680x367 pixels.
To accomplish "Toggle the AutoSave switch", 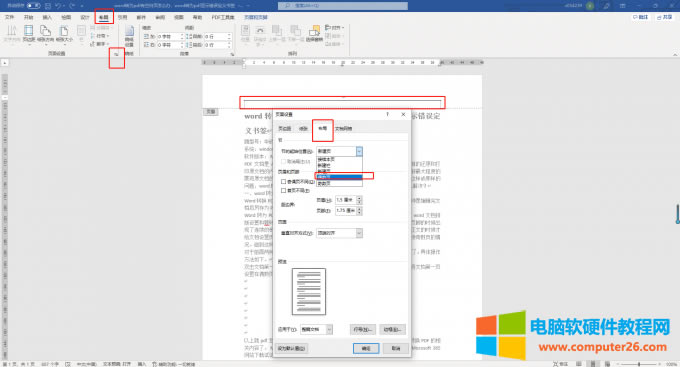I will pos(33,6).
